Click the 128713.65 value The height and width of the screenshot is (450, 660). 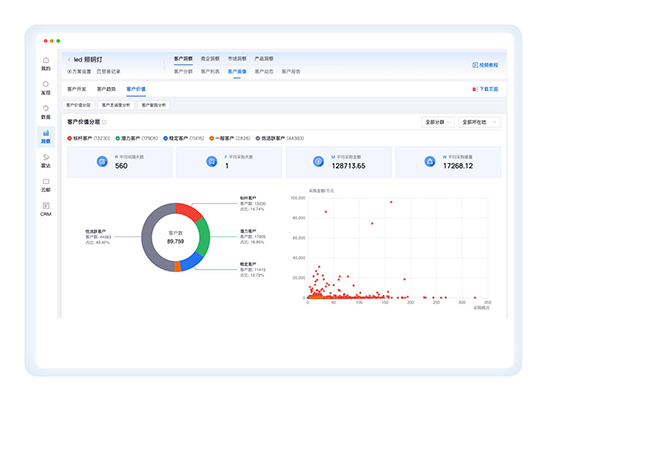point(349,166)
